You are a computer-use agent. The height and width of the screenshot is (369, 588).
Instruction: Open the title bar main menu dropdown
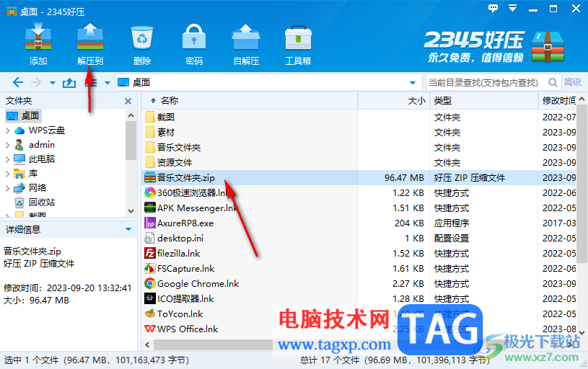point(512,8)
